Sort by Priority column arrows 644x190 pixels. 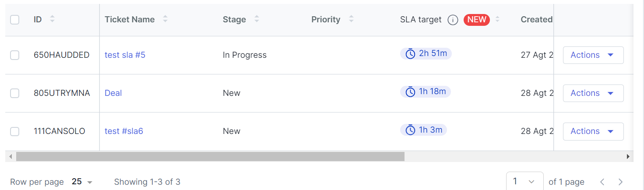[x=351, y=19]
